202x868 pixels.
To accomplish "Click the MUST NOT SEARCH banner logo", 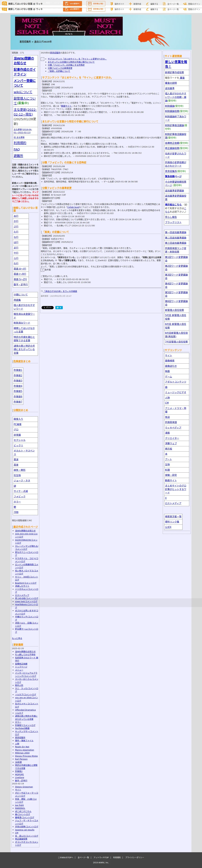I will click(69, 26).
